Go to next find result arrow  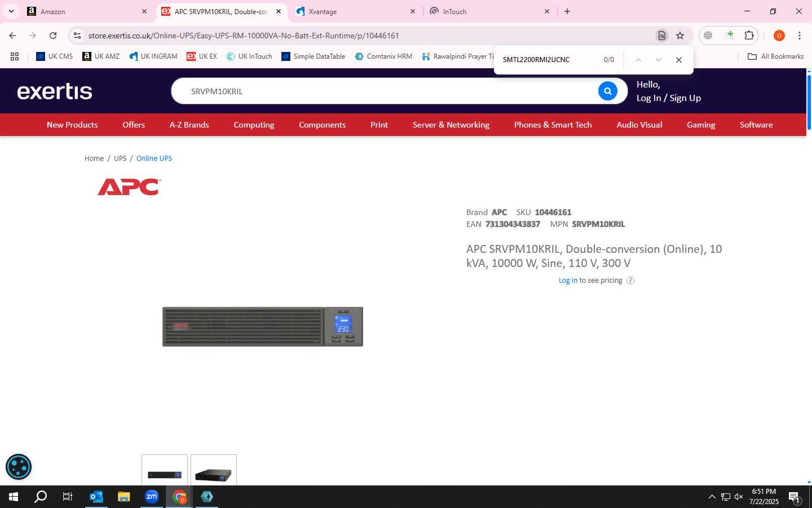[x=658, y=60]
